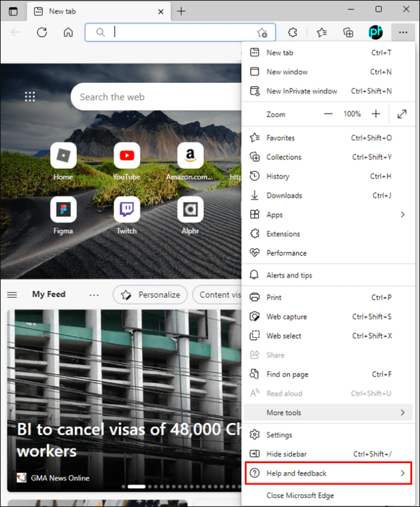Go to the Home page icon
Screen dimensions: 420x507
68,32
